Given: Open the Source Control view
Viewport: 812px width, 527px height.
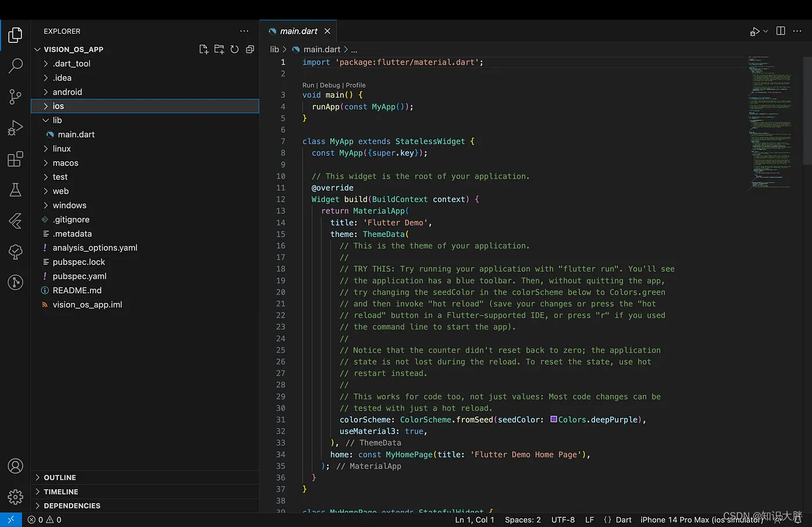Looking at the screenshot, I should tap(15, 97).
